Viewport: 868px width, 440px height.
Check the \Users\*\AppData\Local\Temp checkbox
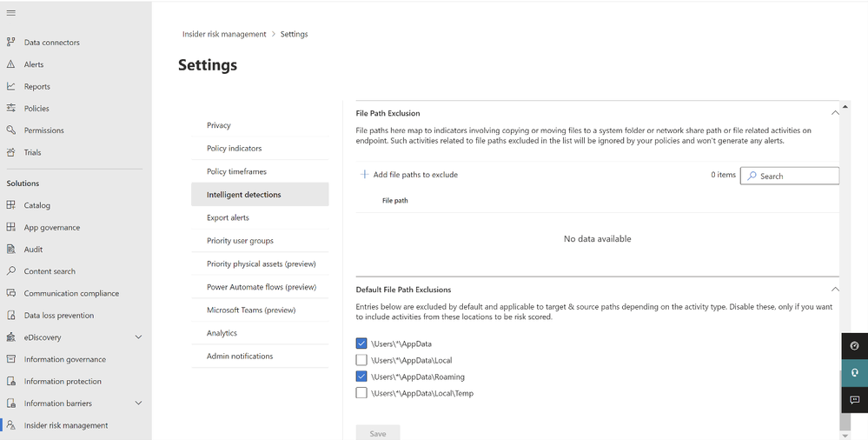coord(361,393)
